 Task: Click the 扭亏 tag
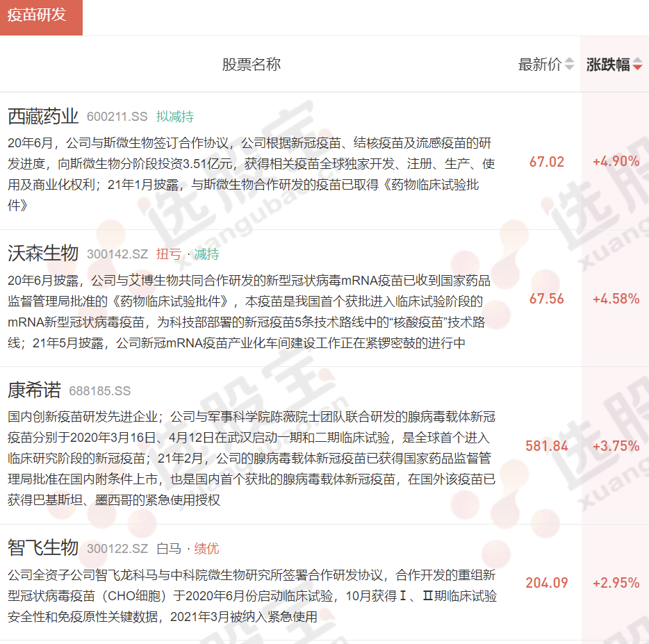(168, 254)
